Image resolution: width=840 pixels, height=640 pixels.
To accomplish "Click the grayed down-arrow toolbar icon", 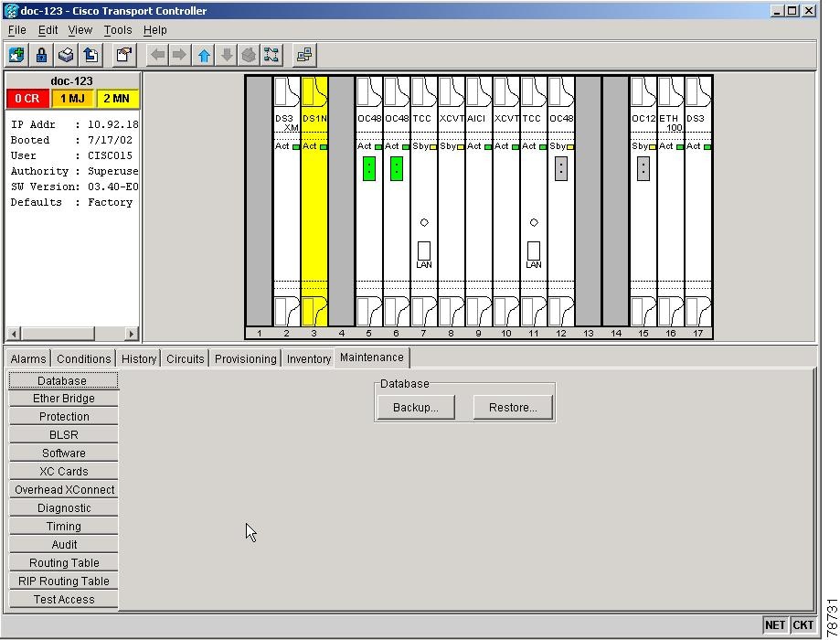I will click(227, 55).
